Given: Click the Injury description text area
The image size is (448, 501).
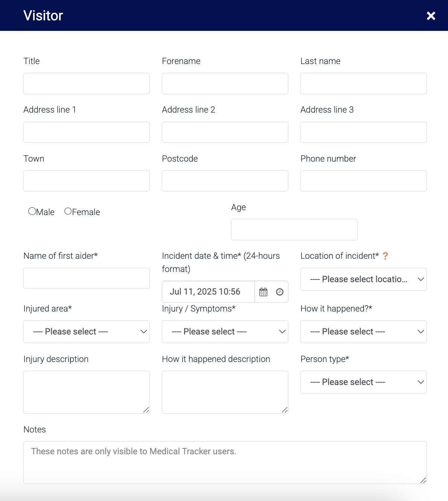Looking at the screenshot, I should tap(86, 392).
